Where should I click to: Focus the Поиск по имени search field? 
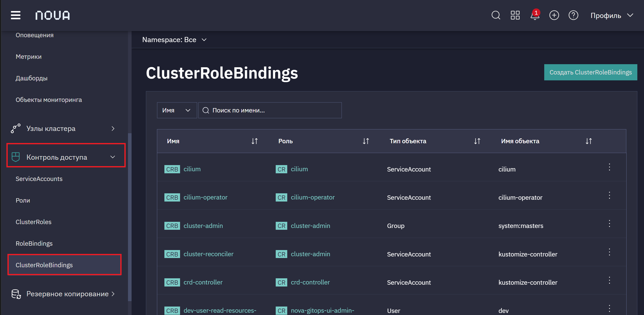(x=270, y=110)
